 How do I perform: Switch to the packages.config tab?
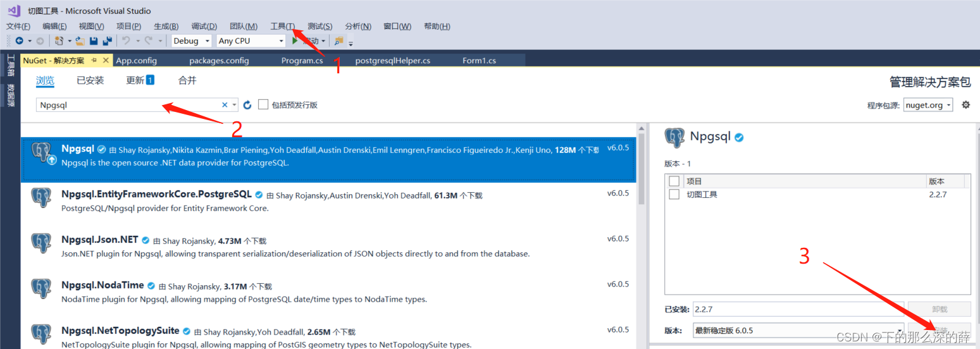tap(219, 61)
